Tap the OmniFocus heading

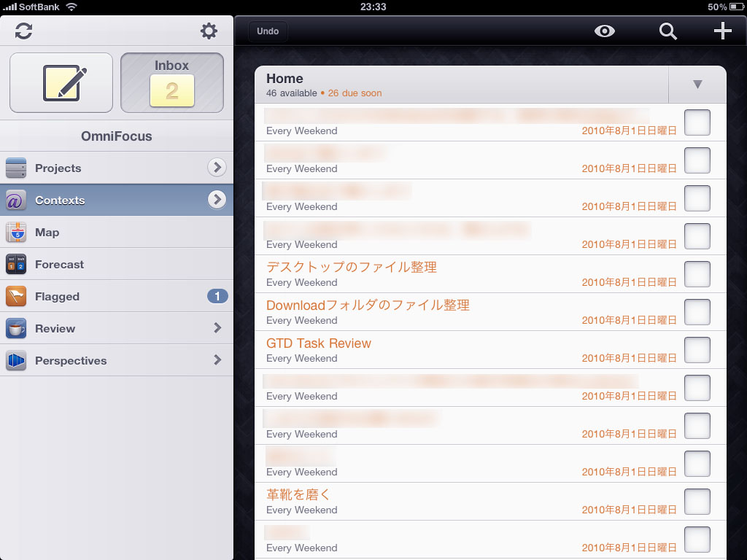tap(117, 136)
